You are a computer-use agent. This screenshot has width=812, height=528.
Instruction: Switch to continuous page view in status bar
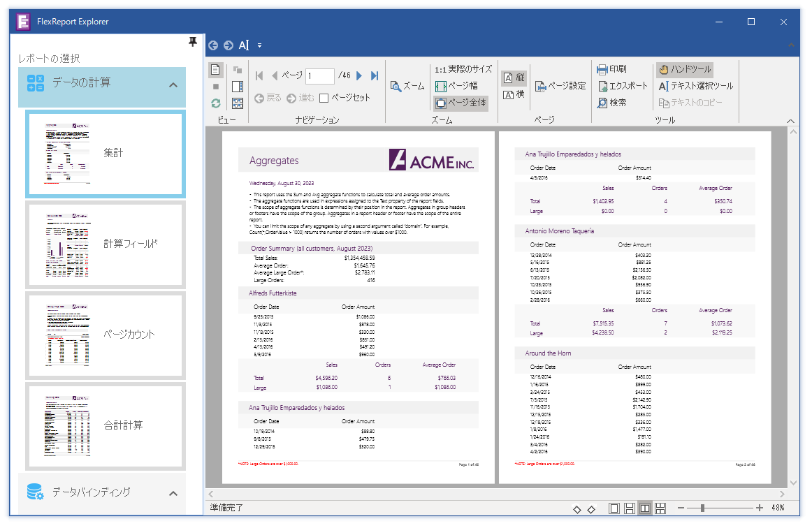click(629, 508)
